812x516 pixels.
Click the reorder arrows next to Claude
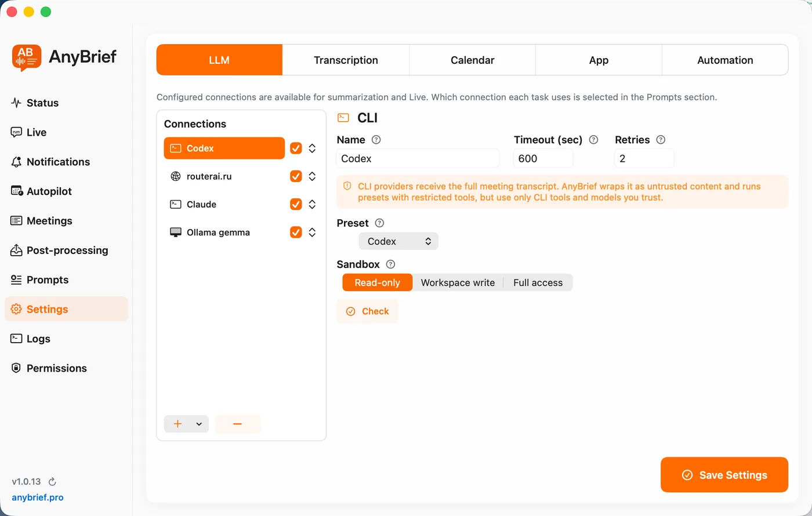pos(312,204)
